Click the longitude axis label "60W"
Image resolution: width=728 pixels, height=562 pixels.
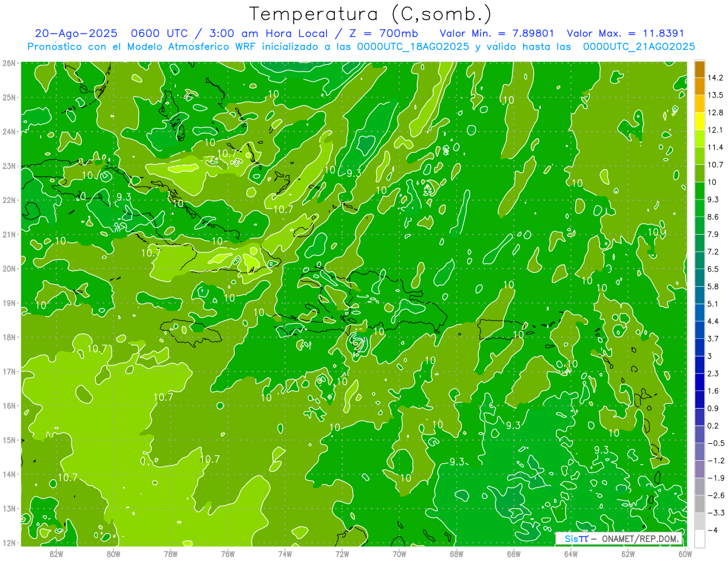tap(686, 554)
